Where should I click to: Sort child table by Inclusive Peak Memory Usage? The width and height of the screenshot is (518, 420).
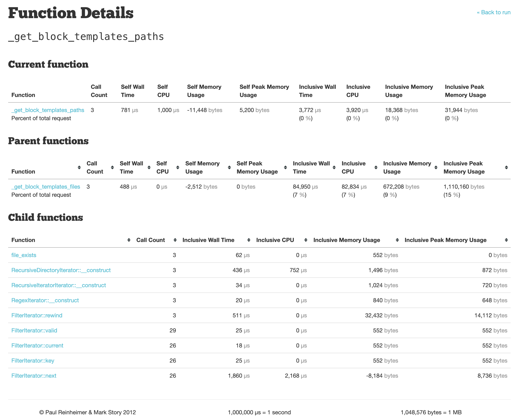[445, 240]
